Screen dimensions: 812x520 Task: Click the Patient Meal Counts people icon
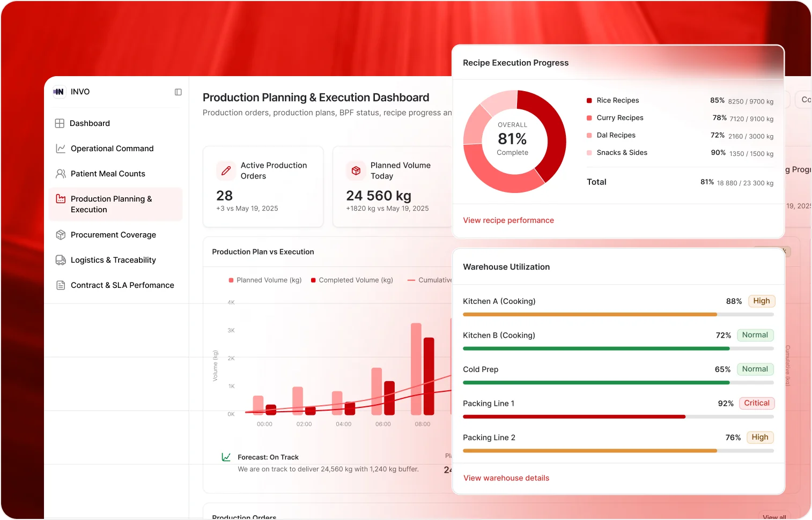61,174
